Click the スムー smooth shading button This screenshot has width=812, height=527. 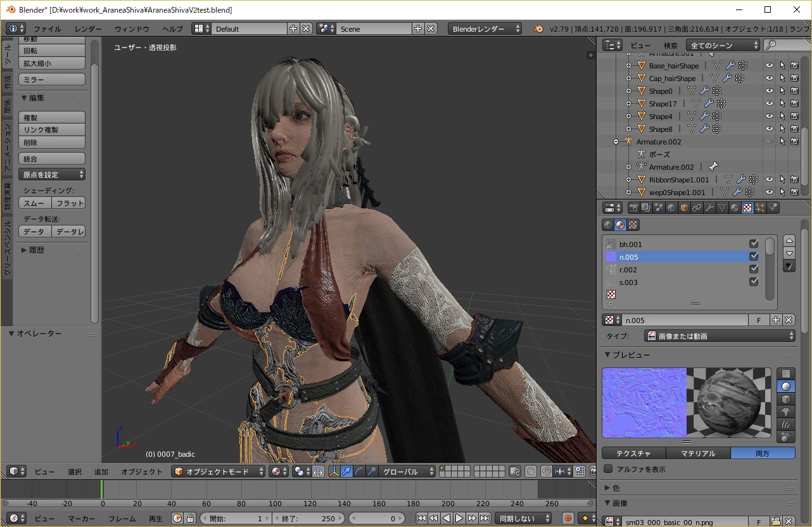click(35, 203)
